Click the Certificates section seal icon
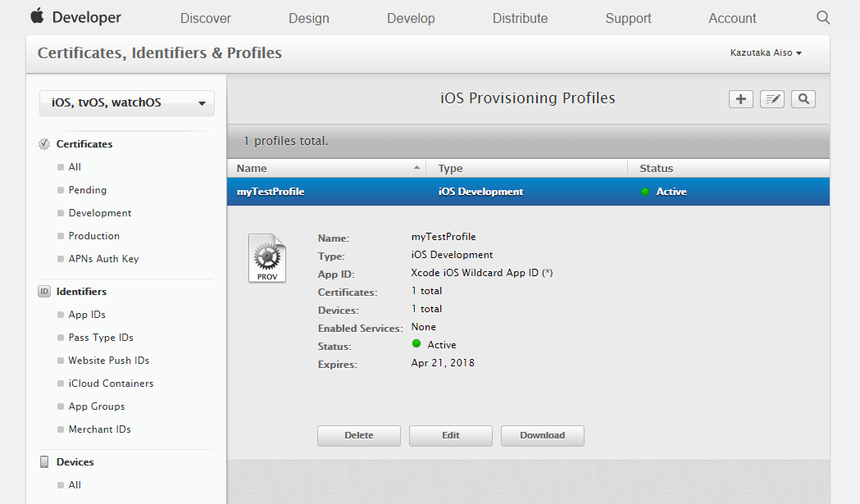860x504 pixels. click(44, 143)
